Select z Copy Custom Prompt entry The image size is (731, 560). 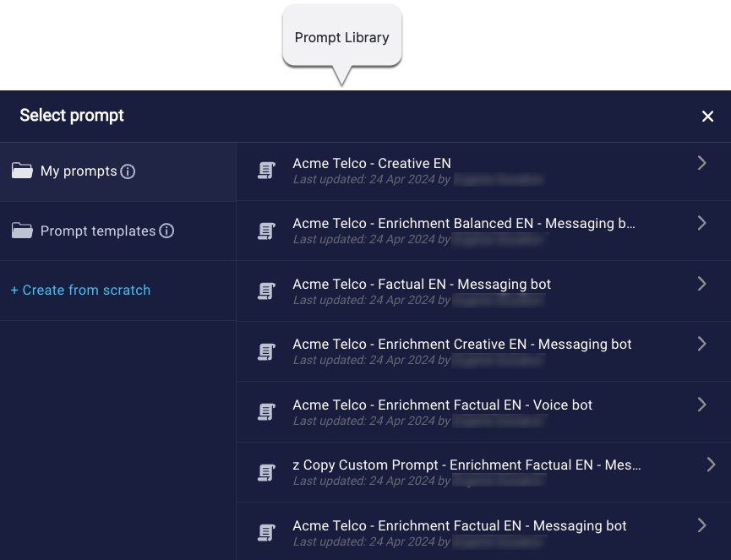click(x=483, y=472)
